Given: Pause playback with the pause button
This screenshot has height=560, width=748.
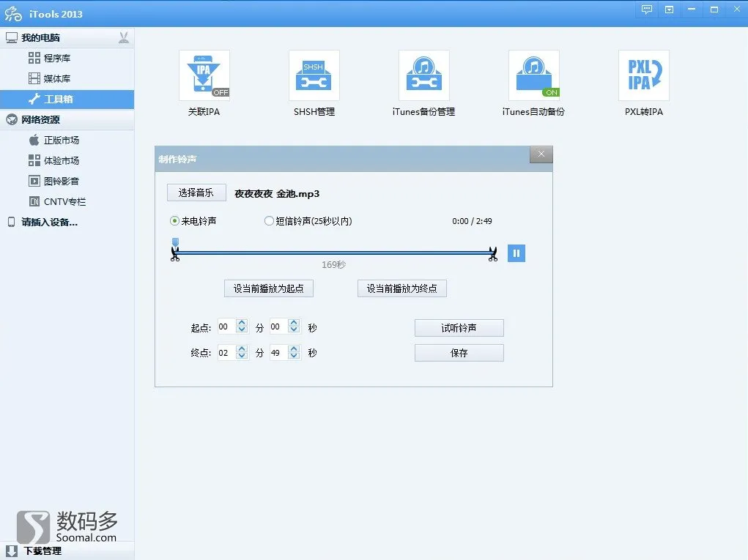Looking at the screenshot, I should click(x=516, y=253).
